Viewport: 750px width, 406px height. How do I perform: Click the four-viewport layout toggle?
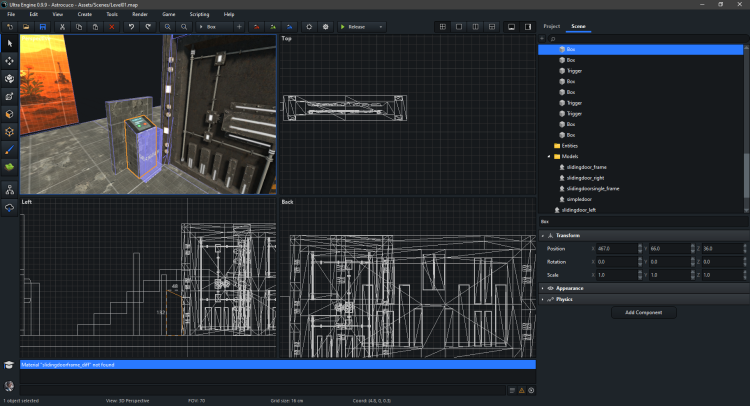click(443, 26)
